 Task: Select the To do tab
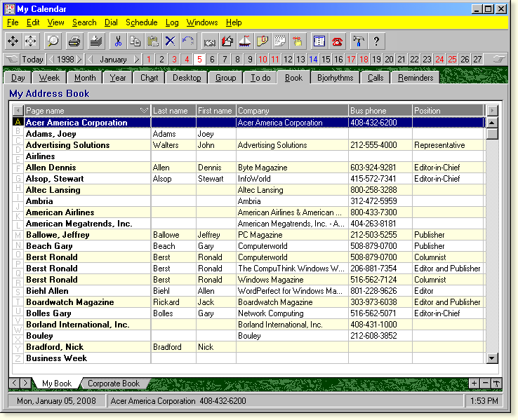[260, 78]
